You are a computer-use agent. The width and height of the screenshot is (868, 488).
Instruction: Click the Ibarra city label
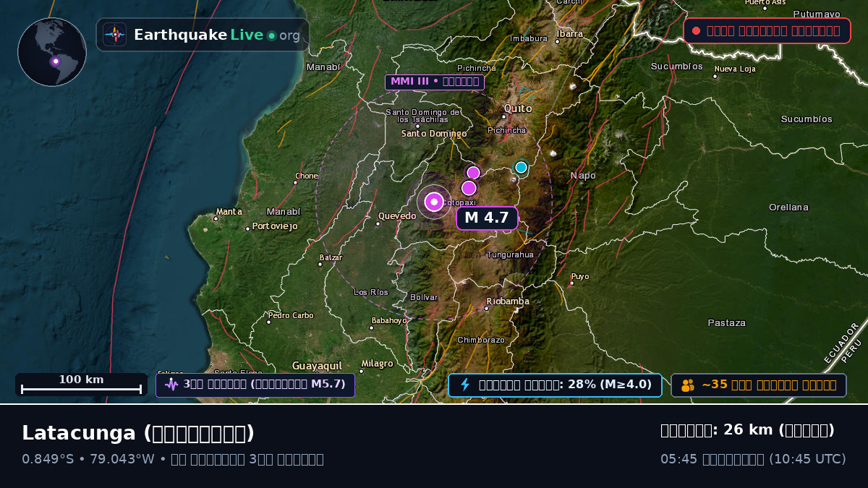point(570,34)
